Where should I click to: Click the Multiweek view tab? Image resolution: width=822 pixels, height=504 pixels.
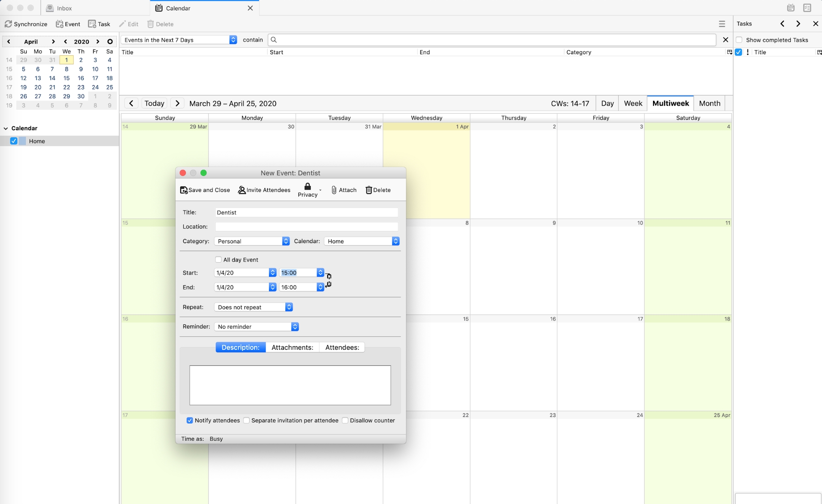point(670,103)
